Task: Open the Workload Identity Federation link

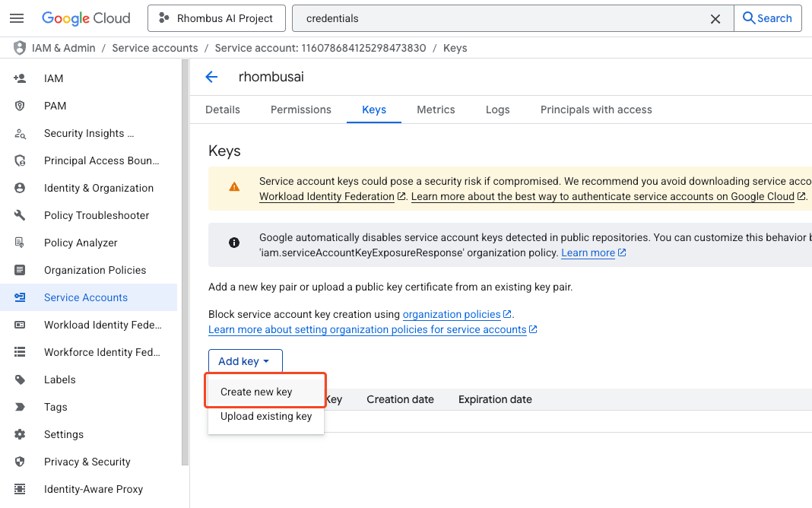Action: pos(327,196)
